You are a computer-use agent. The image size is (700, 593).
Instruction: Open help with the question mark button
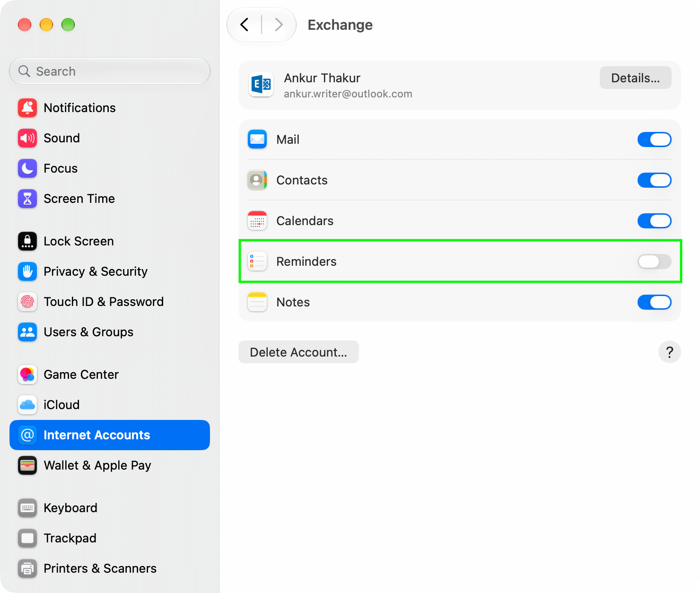670,352
